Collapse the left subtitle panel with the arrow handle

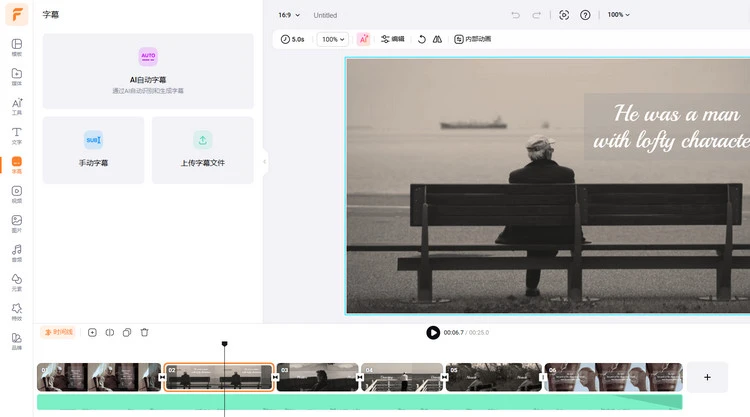pos(265,161)
